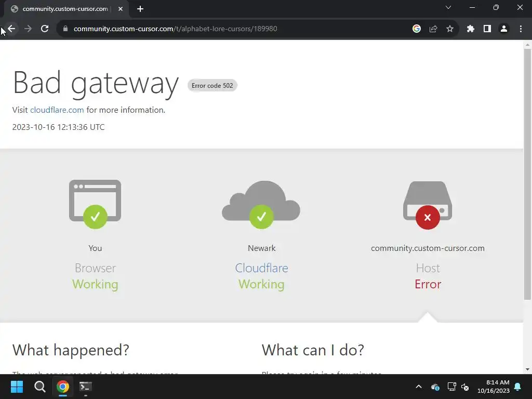Close the community.custom-cursor.com tab
The image size is (532, 399).
pos(121,9)
